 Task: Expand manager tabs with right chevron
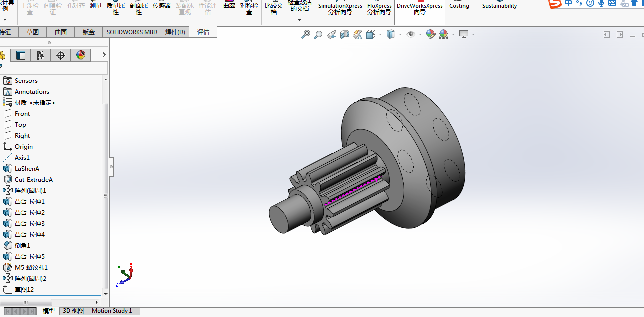(x=104, y=55)
